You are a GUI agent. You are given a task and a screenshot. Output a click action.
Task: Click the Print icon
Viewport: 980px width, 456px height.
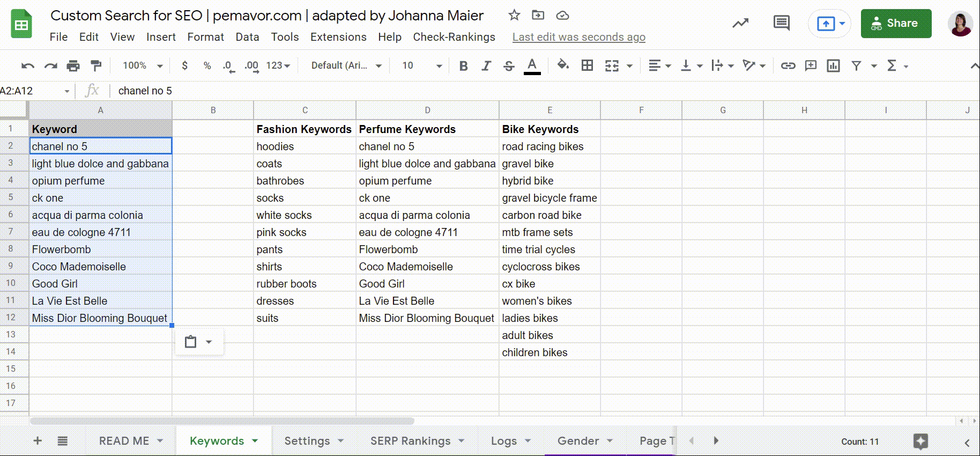[x=73, y=65]
